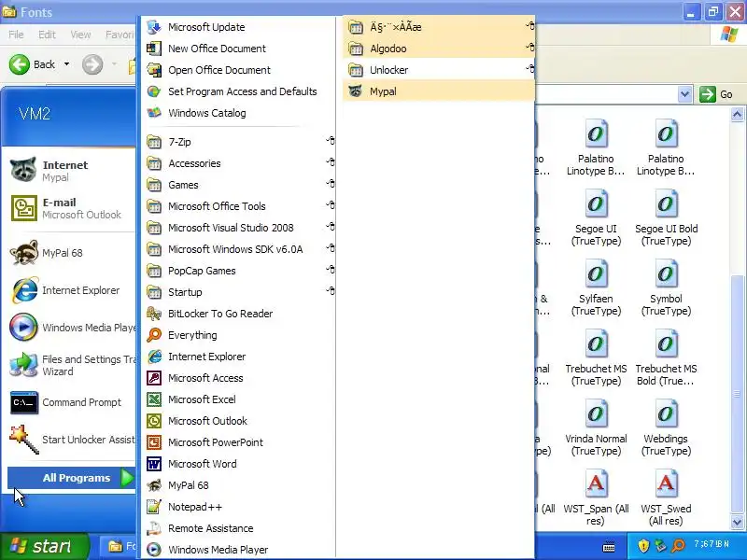Click the Fonts window scroll down arrow

(737, 522)
